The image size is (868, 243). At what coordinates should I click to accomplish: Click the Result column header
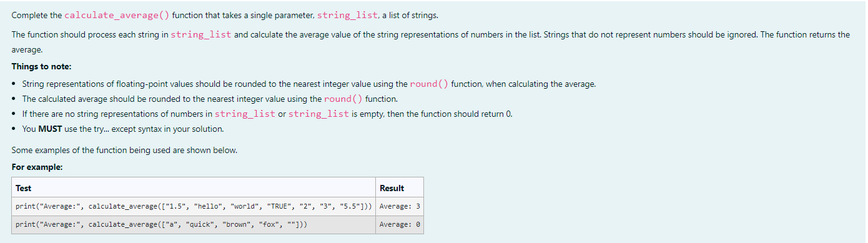pyautogui.click(x=392, y=188)
